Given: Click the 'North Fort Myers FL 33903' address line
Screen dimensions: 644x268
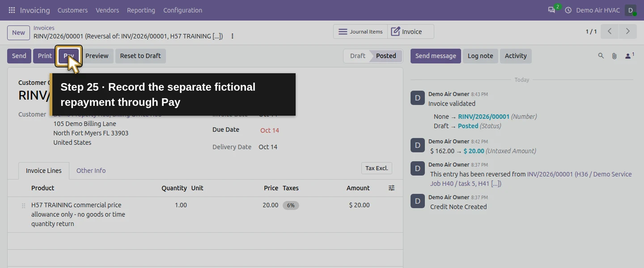Looking at the screenshot, I should click(91, 133).
